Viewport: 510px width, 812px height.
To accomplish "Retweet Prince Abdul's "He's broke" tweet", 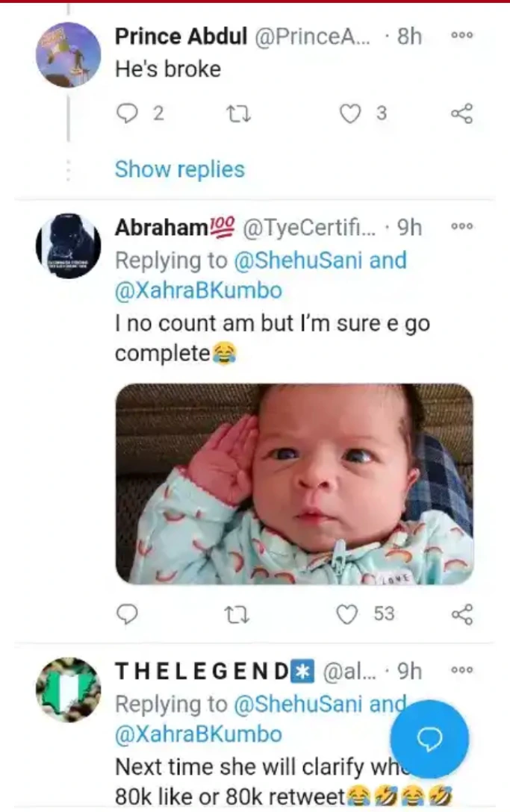I will click(238, 113).
